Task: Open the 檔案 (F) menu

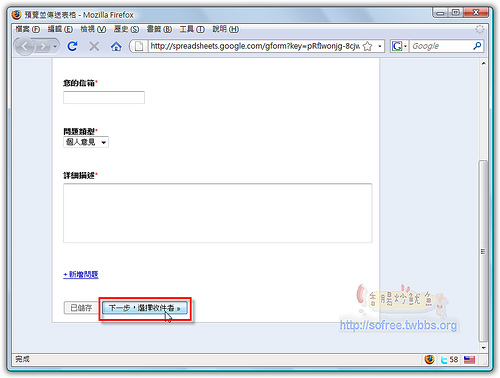Action: point(28,29)
